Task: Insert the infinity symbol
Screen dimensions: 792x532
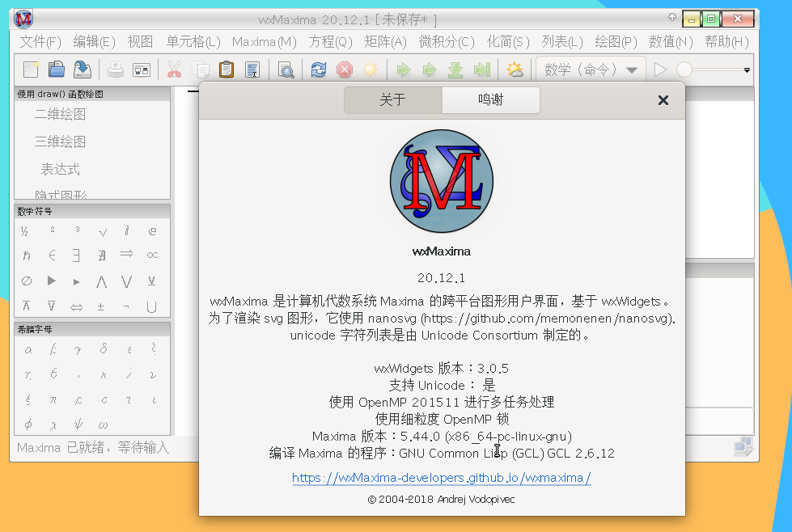Action: pyautogui.click(x=152, y=255)
